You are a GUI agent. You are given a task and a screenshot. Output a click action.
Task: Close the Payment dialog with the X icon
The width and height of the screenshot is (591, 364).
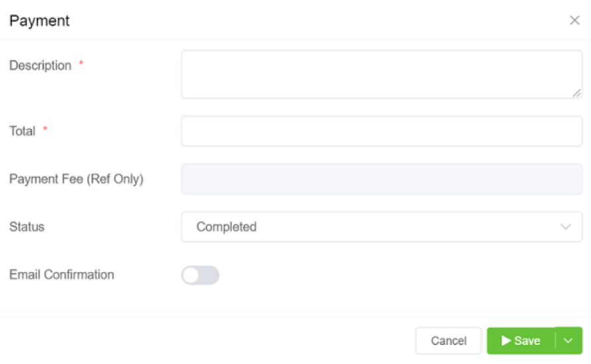click(574, 21)
